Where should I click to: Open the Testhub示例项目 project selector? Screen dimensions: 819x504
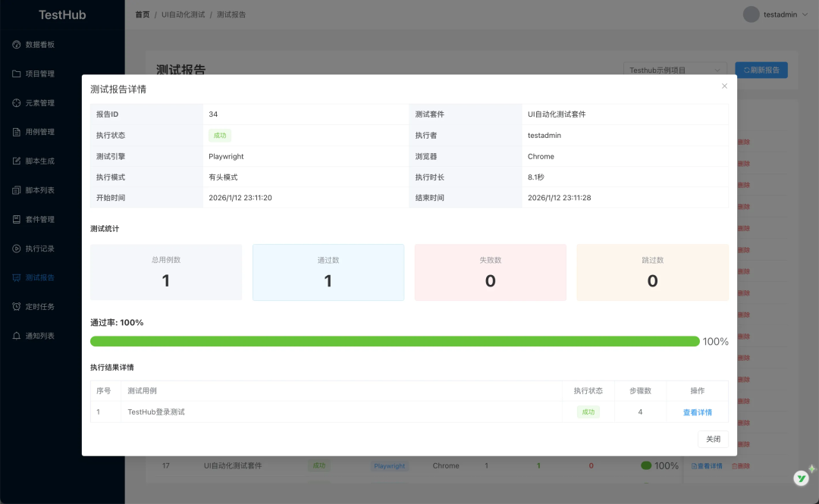click(x=675, y=70)
